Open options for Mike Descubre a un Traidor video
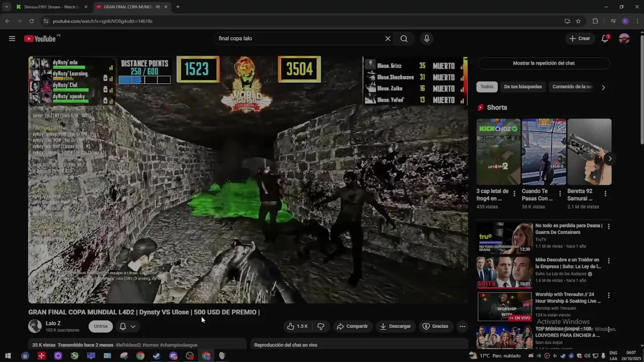This screenshot has width=644, height=362. coord(609,261)
